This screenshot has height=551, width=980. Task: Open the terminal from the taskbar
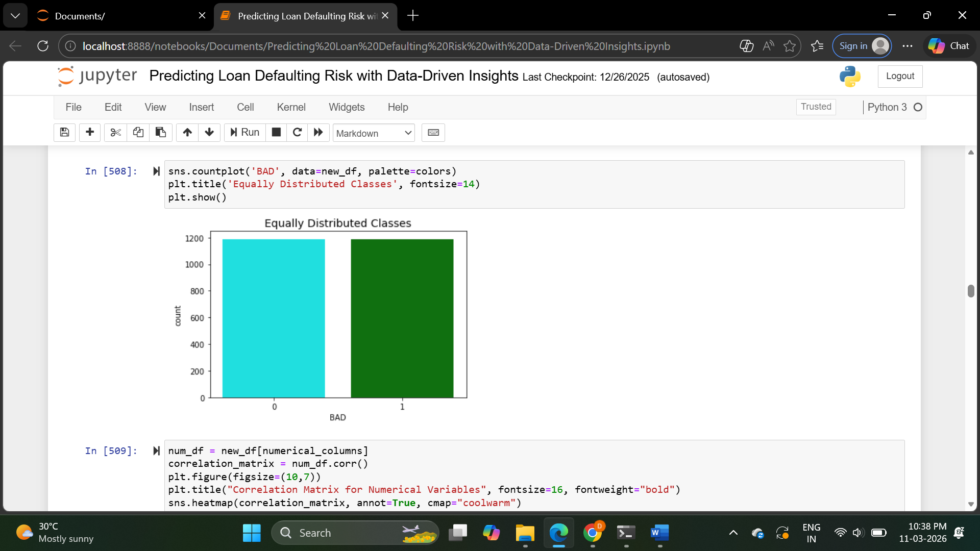point(626,533)
